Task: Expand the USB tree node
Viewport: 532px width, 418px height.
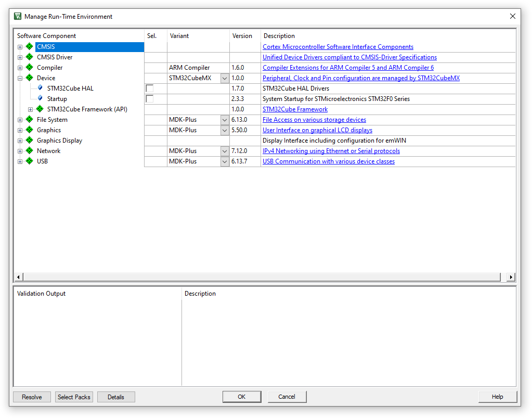Action: coord(20,162)
